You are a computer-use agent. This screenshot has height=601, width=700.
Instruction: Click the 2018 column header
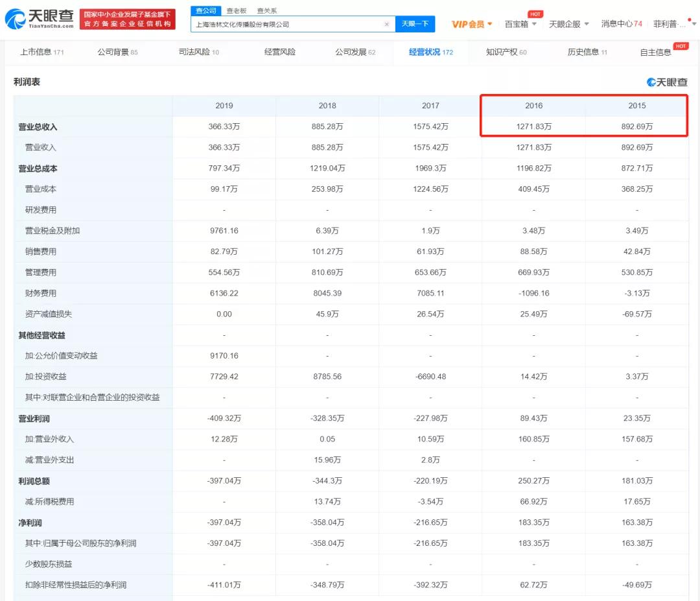coord(327,106)
